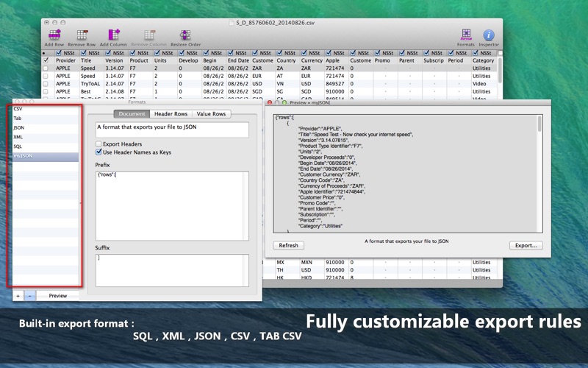Click the Provider column header
Viewport: 588px width, 368px height.
pyautogui.click(x=66, y=60)
